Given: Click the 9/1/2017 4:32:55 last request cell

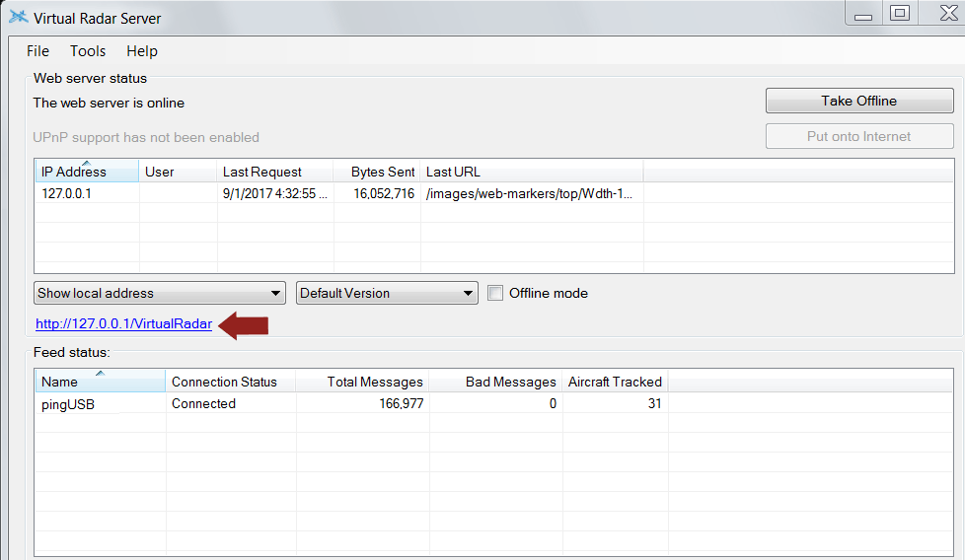Looking at the screenshot, I should tap(275, 193).
